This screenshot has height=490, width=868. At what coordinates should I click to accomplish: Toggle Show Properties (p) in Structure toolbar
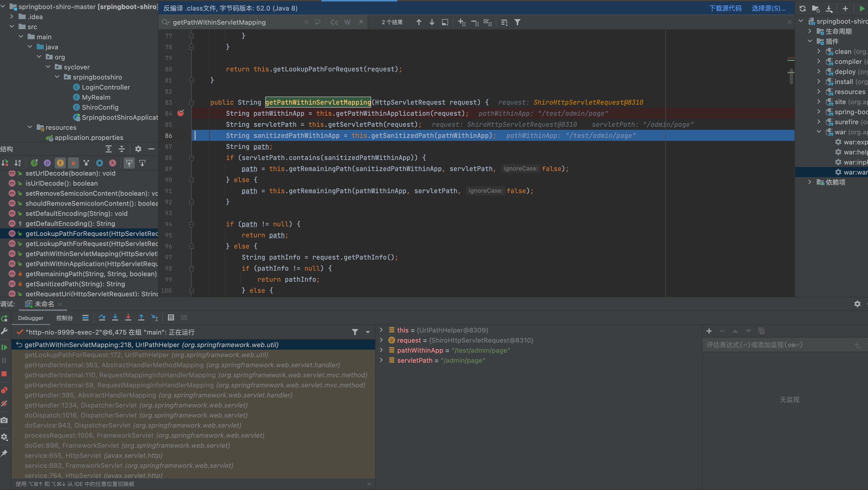tap(48, 163)
